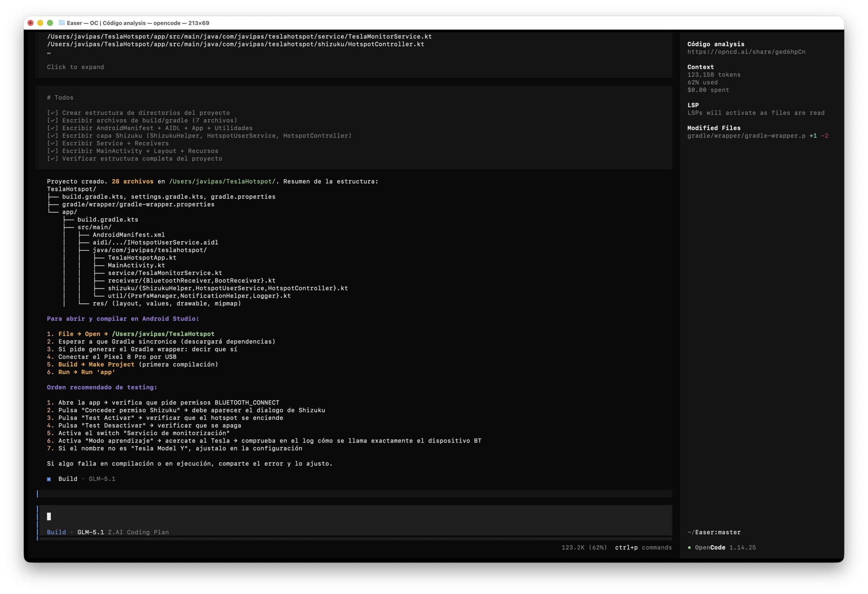Click the /Users/javipas/TeslaHotspot/ path link
The height and width of the screenshot is (594, 868).
(222, 182)
